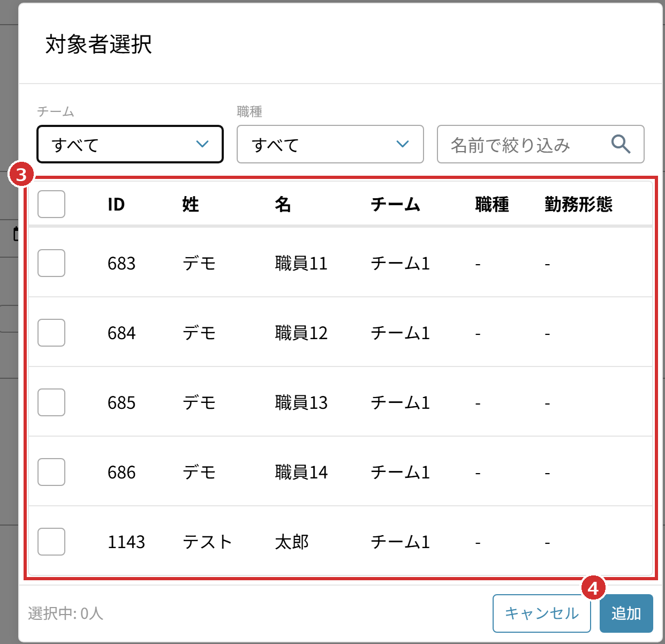Click the 追加 button
This screenshot has height=644, width=665.
tap(626, 613)
